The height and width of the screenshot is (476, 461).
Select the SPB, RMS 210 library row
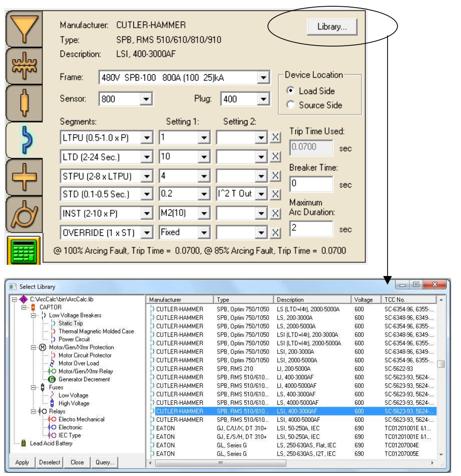click(x=293, y=369)
